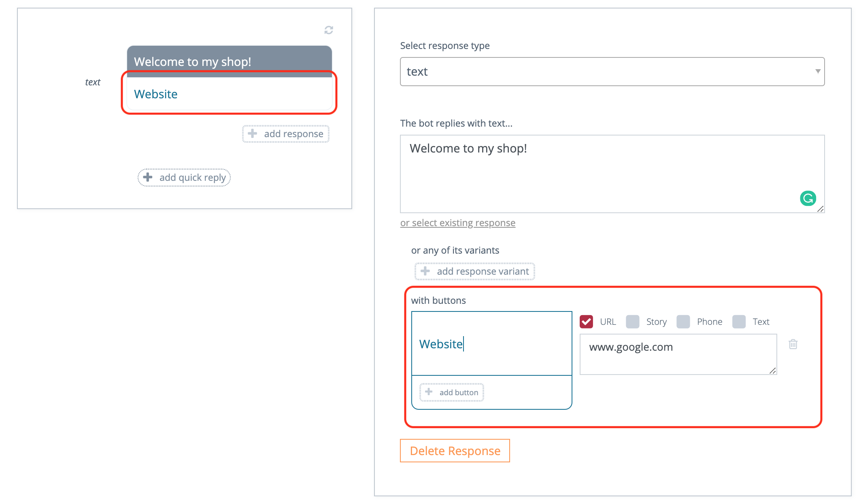Click the refresh icon in the preview panel
The image size is (859, 504).
pyautogui.click(x=329, y=30)
